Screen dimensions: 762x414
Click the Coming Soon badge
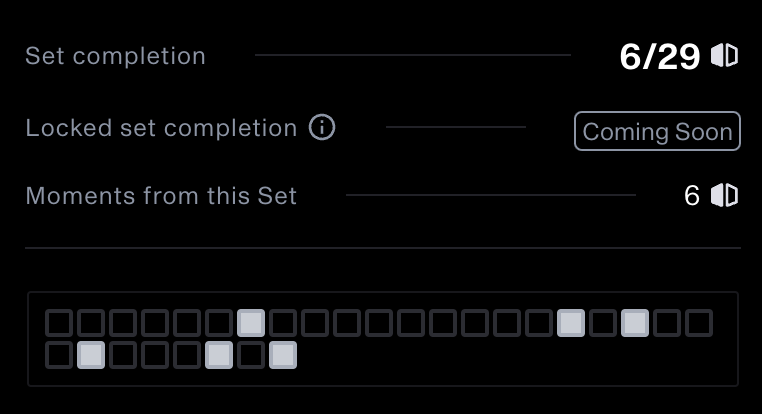pos(657,132)
